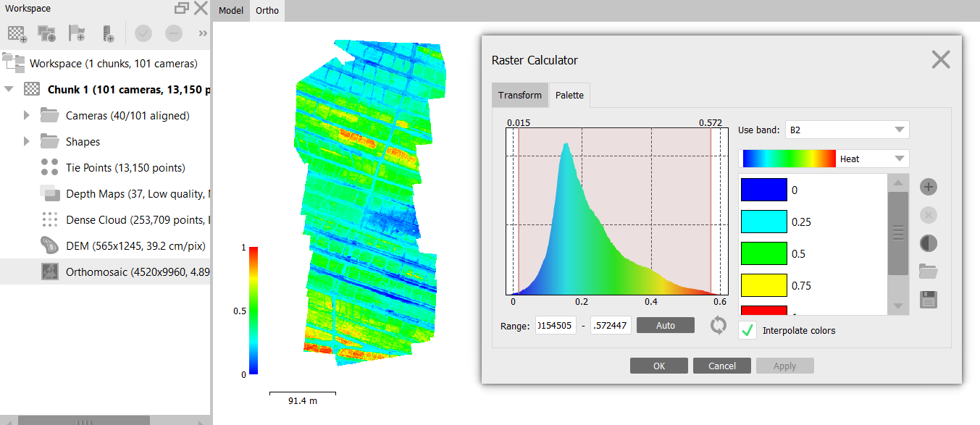Open the Heat palette preset dropdown
This screenshot has height=425, width=980.
pos(824,159)
